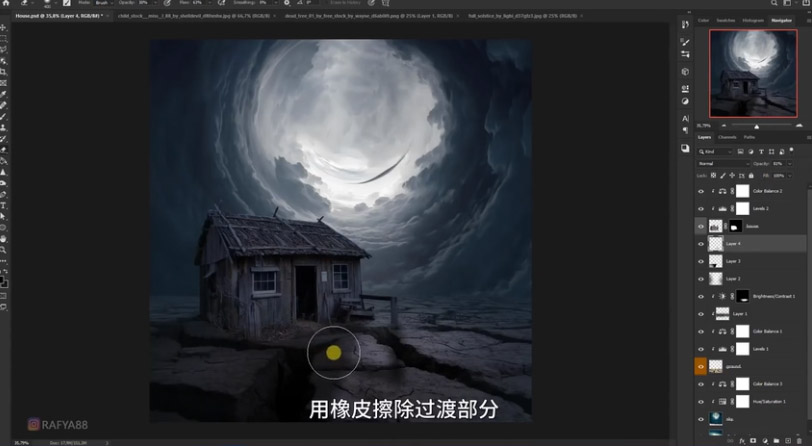Hide the Color Balance 2 layer
This screenshot has height=446, width=812.
coord(700,190)
